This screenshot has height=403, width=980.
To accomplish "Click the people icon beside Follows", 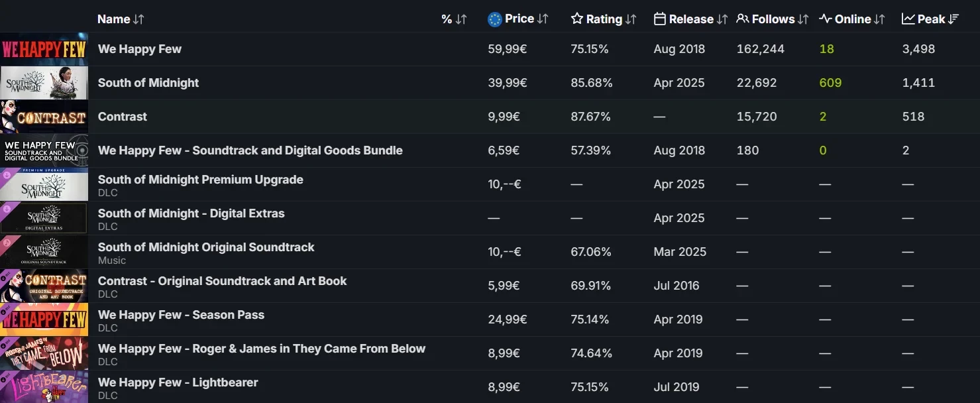I will click(743, 19).
